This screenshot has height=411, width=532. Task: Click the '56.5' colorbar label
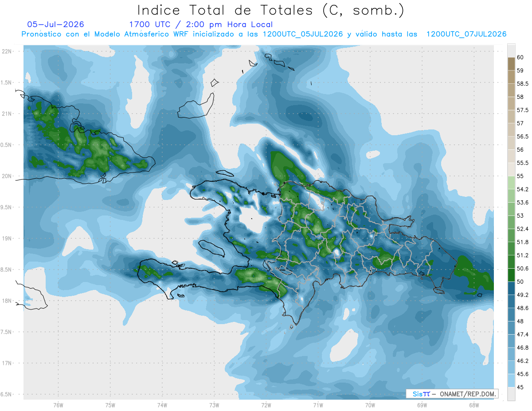point(523,136)
